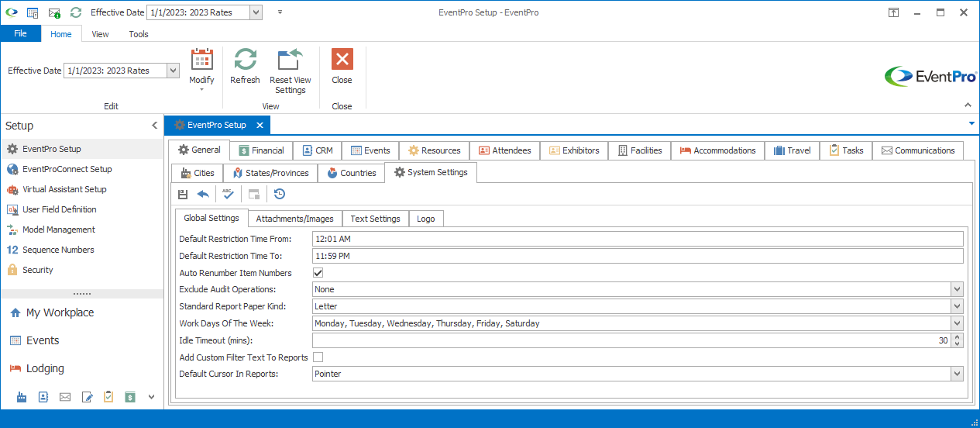The width and height of the screenshot is (980, 428).
Task: Open the document tab list dropdown arrow
Action: point(971,123)
